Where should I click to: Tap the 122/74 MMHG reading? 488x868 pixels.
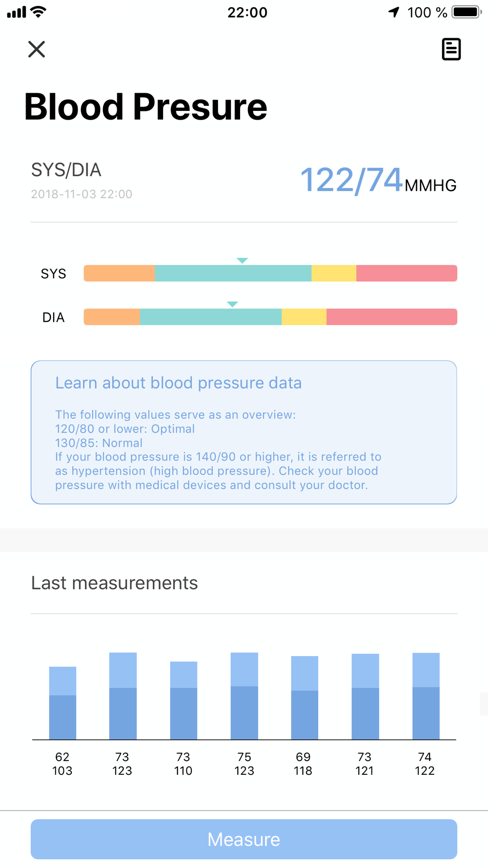coord(378,180)
